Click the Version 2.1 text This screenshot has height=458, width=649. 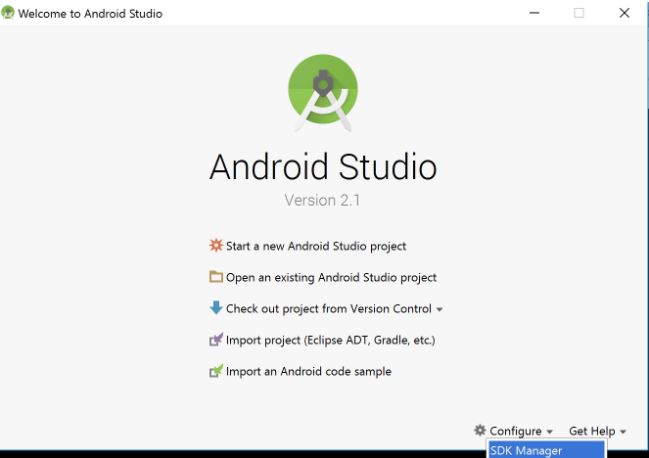point(322,200)
